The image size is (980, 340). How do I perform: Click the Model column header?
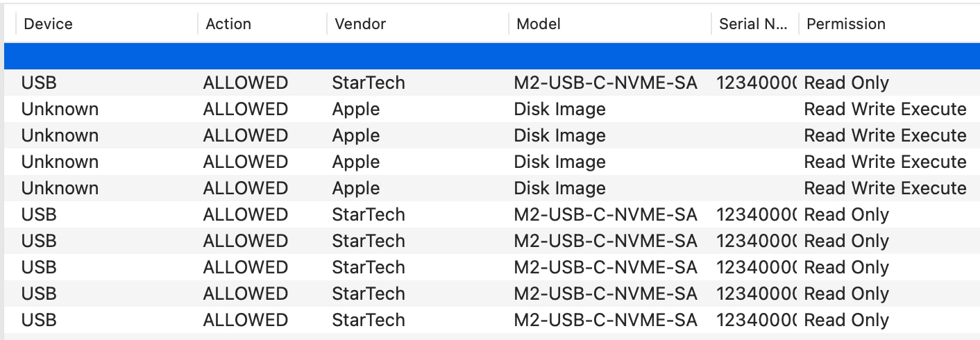click(x=610, y=24)
